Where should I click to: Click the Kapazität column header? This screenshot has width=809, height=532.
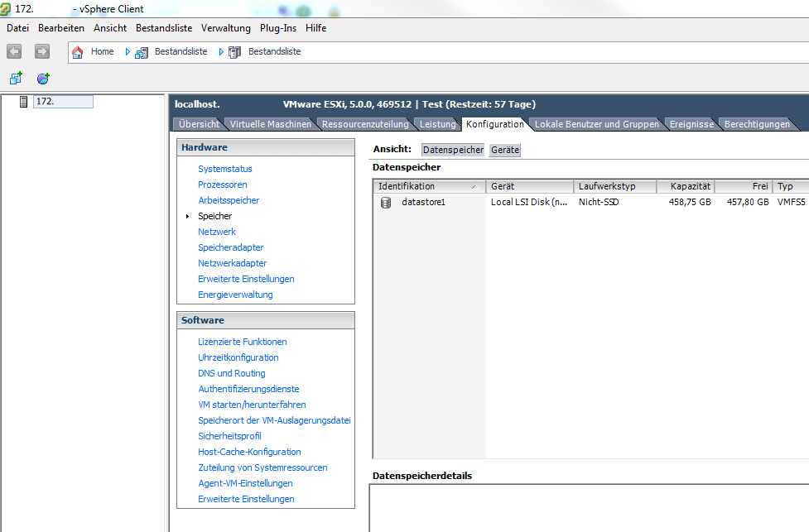pos(685,187)
